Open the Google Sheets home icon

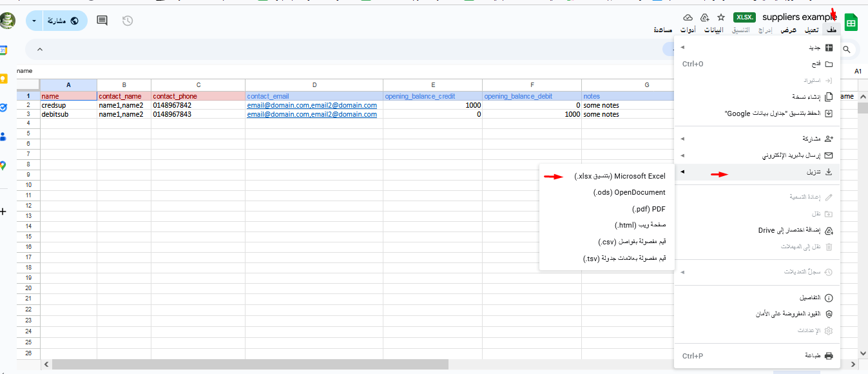[851, 23]
